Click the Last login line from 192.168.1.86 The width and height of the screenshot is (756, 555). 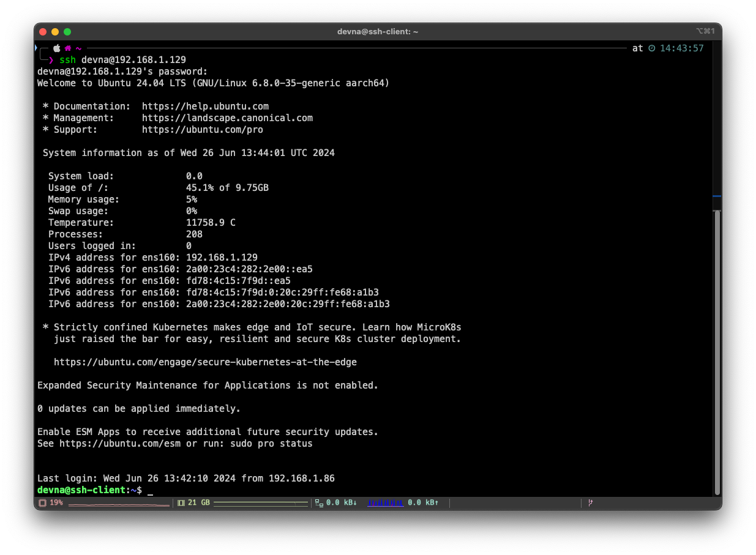tap(186, 479)
